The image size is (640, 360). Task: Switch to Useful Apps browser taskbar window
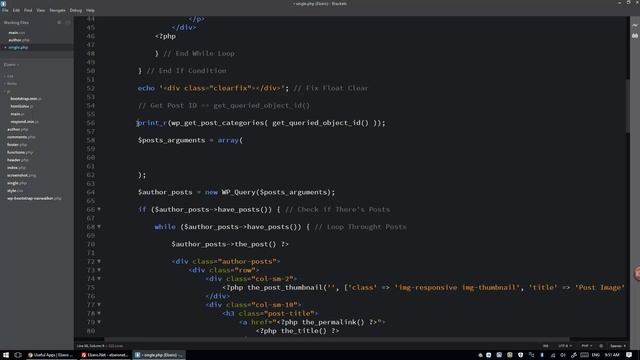point(50,355)
